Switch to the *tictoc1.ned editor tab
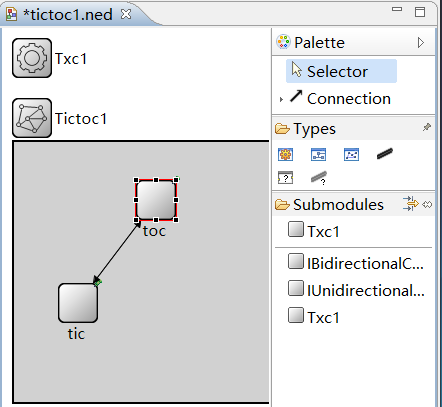This screenshot has width=442, height=407. pos(68,15)
